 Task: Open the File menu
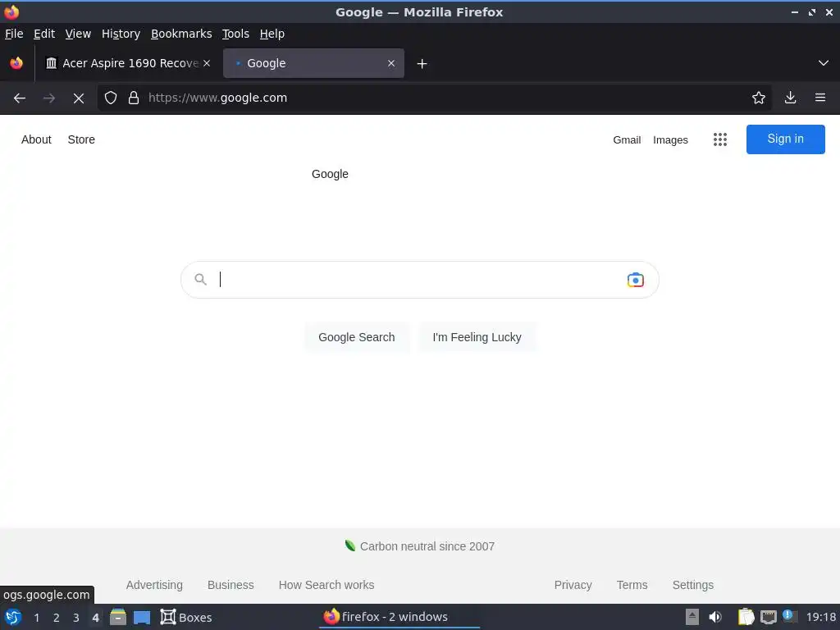[x=14, y=34]
